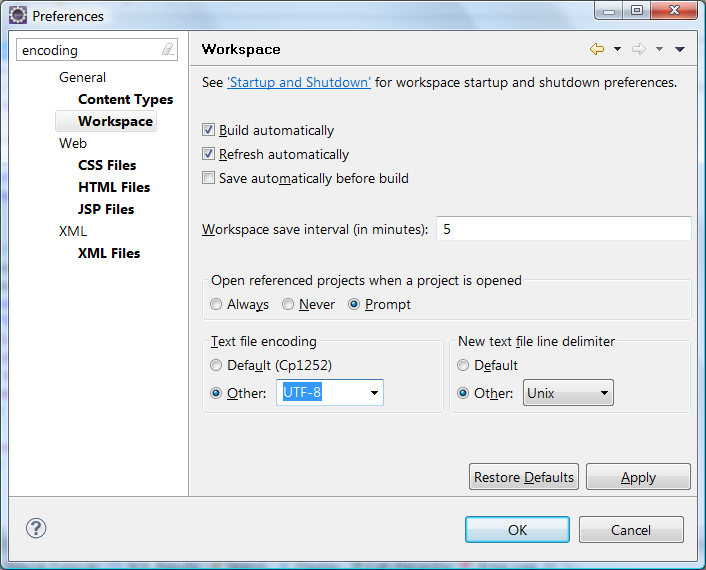
Task: Choose Default (Cp1252) text file encoding
Action: [217, 365]
